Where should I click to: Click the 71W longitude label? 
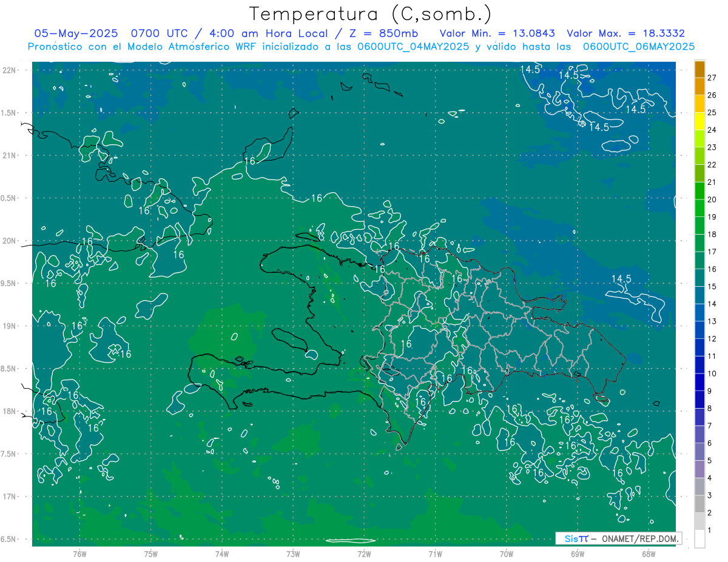(435, 554)
